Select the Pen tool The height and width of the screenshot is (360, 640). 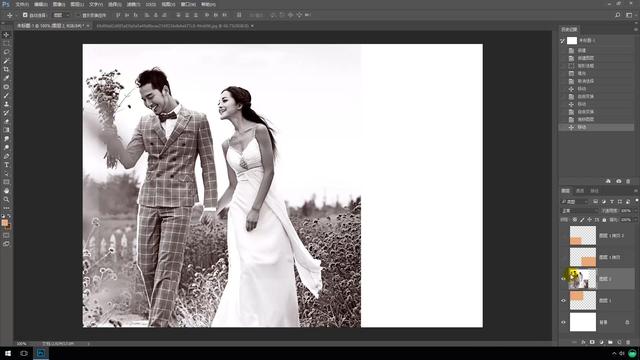[6, 156]
